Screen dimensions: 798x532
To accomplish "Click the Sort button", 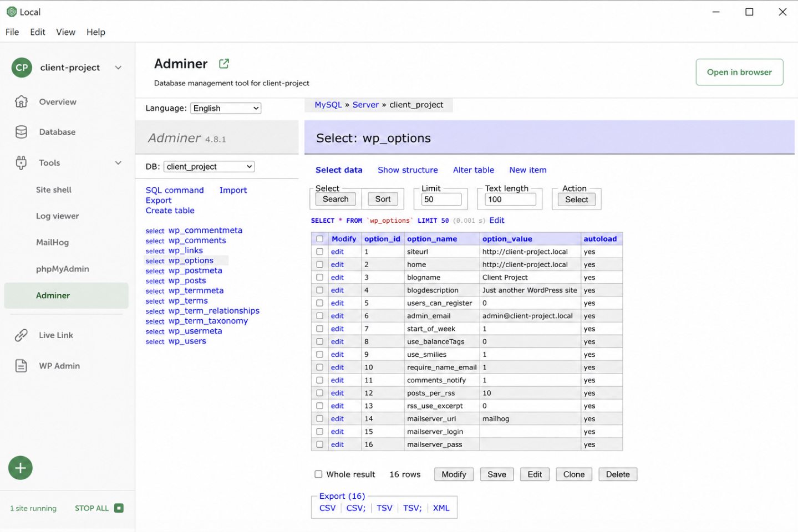I will pyautogui.click(x=383, y=199).
